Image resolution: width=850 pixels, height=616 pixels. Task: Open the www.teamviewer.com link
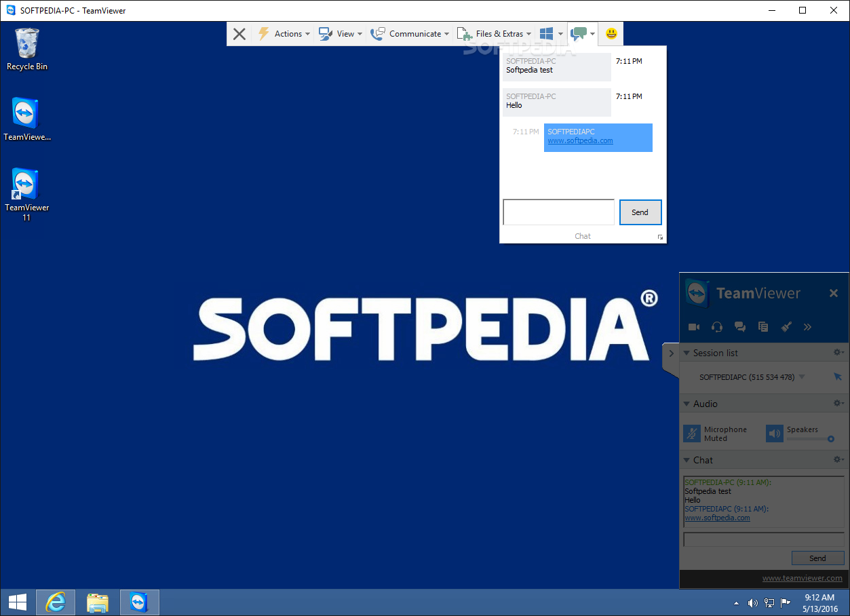point(802,578)
